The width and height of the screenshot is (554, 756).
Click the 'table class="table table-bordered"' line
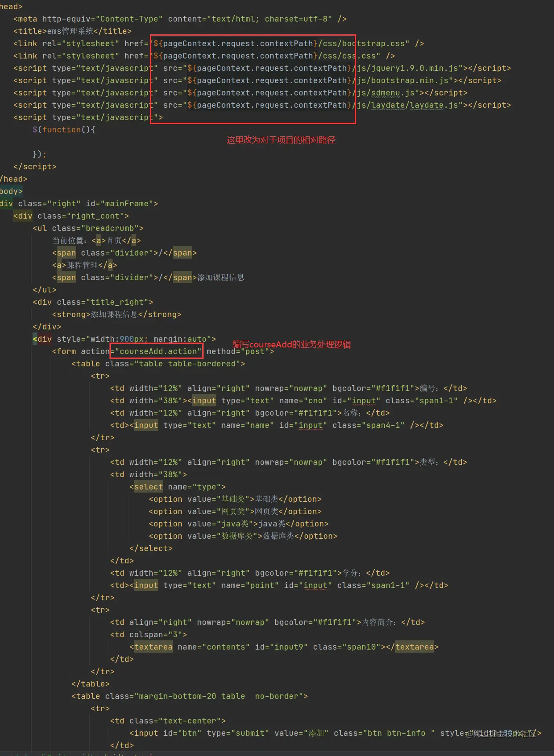pos(158,364)
